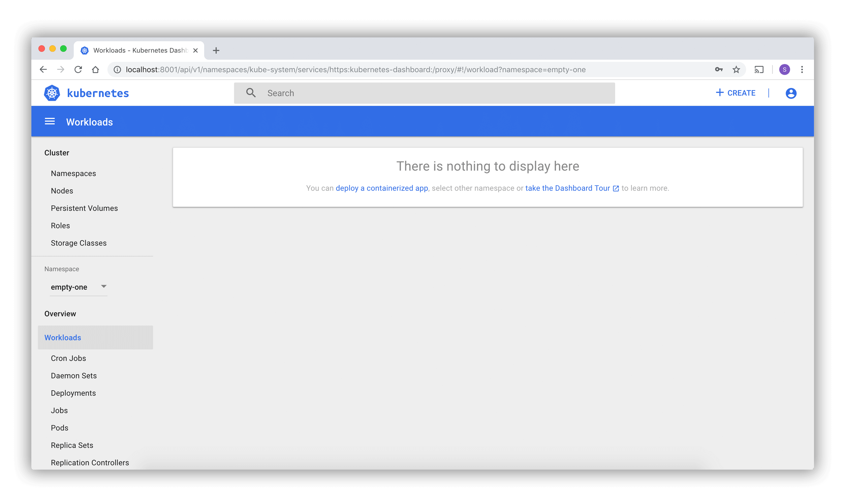Viewport: 843px width, 504px height.
Task: Click the take the Dashboard Tour link
Action: point(572,188)
